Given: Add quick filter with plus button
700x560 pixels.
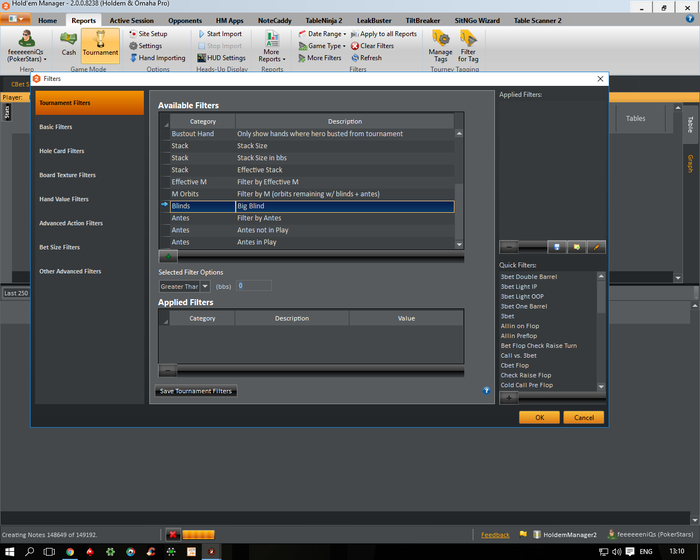Looking at the screenshot, I should pos(509,397).
